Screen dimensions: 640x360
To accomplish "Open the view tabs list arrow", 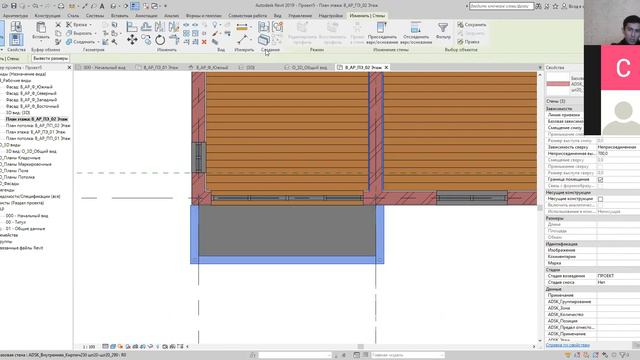I will click(540, 67).
